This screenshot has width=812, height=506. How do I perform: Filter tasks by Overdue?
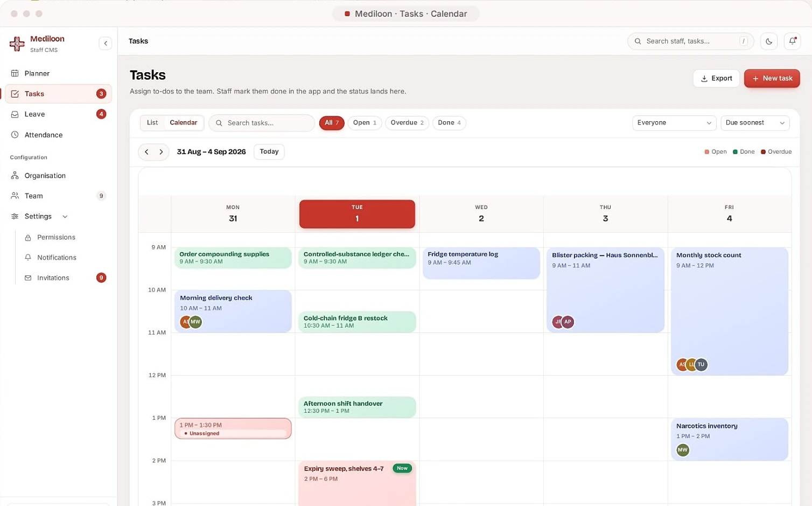click(407, 123)
